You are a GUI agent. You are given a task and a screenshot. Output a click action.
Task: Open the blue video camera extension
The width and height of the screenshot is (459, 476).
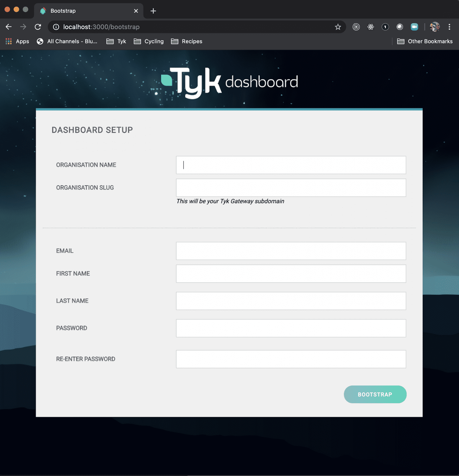[x=414, y=27]
